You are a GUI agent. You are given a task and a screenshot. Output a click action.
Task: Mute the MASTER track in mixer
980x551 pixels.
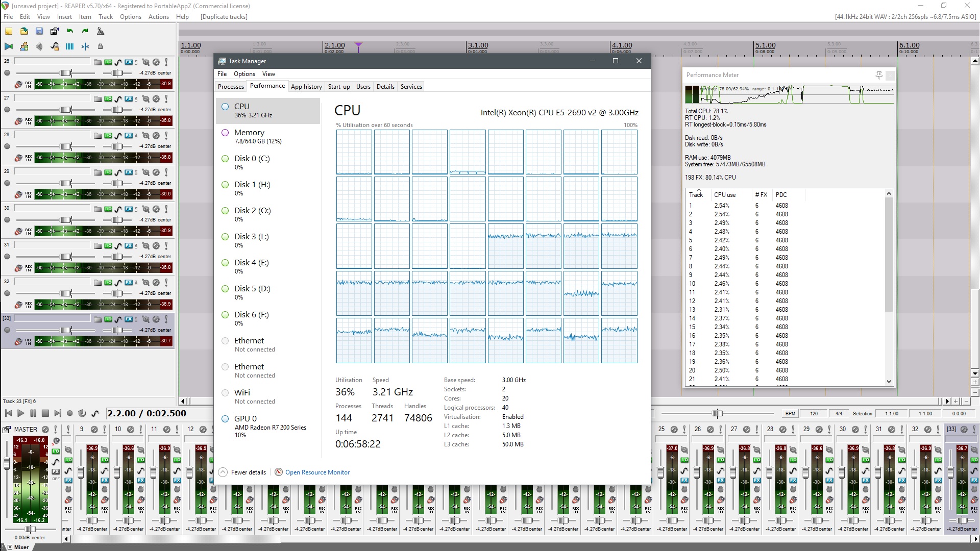point(45,430)
